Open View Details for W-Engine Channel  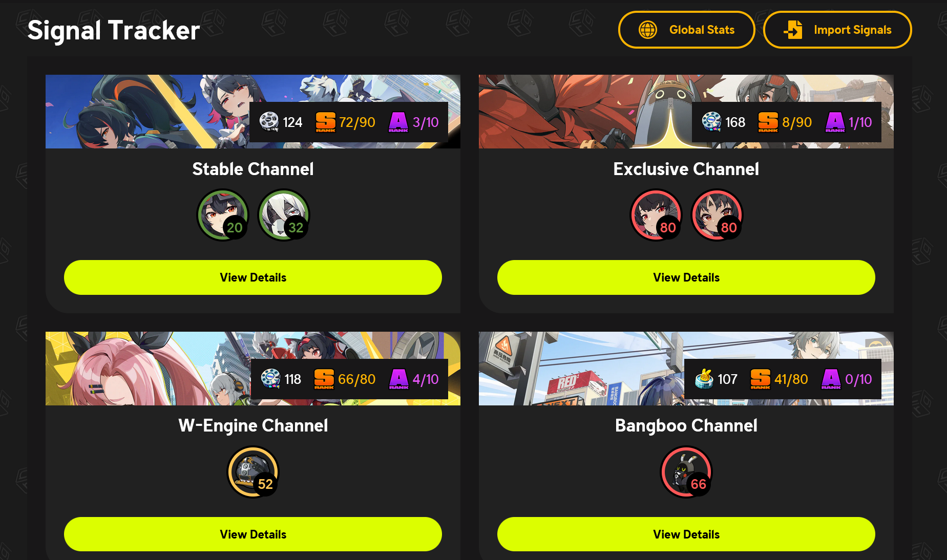pos(253,534)
